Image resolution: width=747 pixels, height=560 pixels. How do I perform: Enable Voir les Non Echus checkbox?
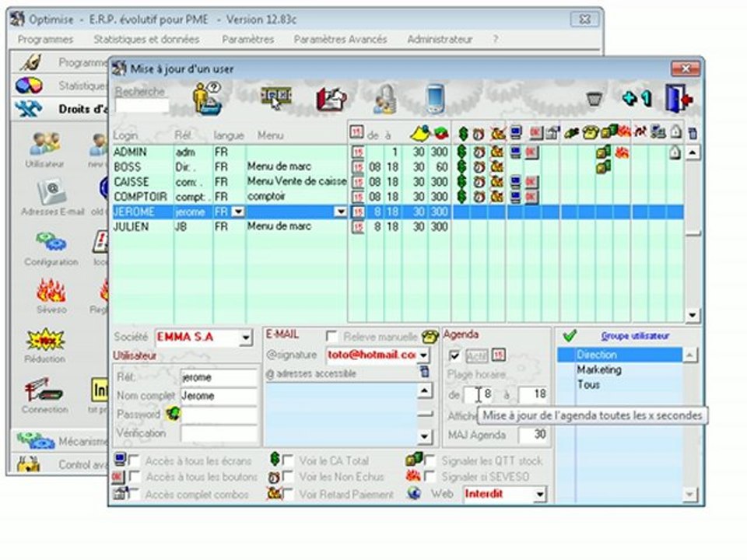point(287,476)
